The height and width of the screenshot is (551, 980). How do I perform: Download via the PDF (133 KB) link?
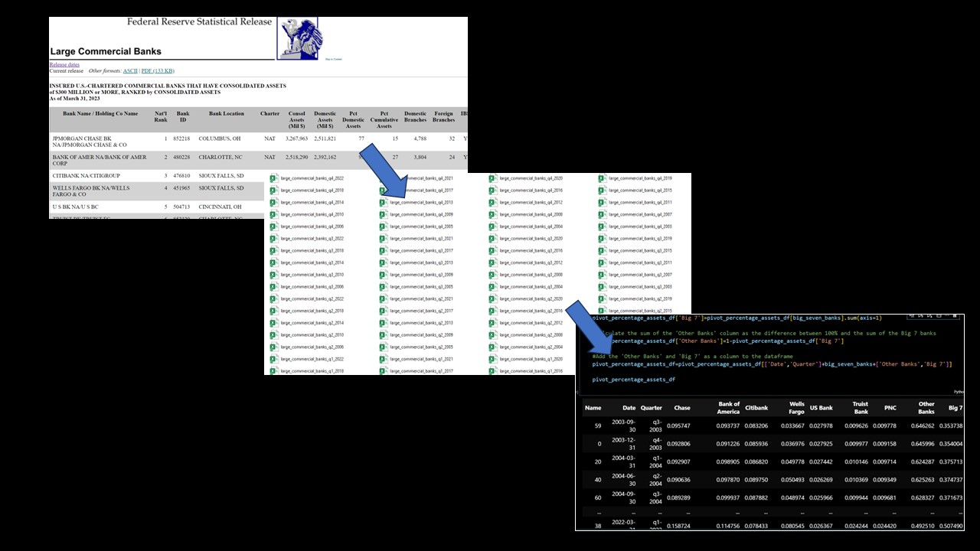(x=156, y=70)
